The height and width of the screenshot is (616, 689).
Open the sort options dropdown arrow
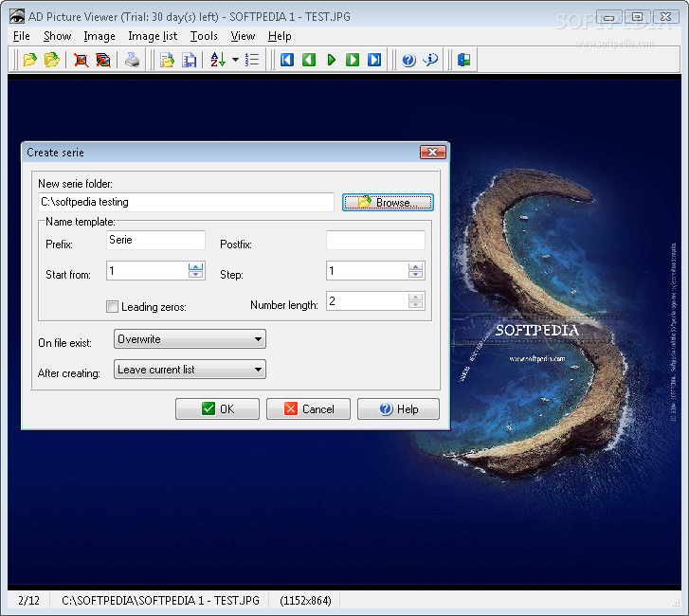pyautogui.click(x=236, y=60)
